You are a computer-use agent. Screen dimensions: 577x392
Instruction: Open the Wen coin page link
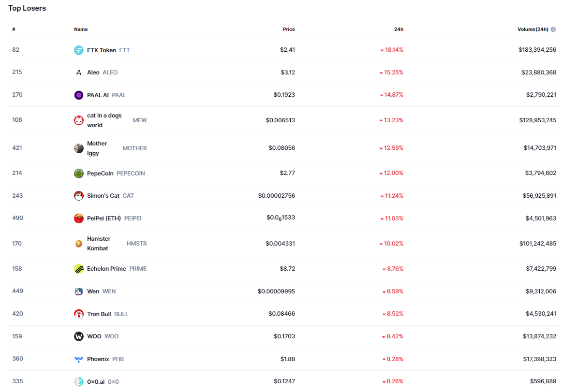93,291
